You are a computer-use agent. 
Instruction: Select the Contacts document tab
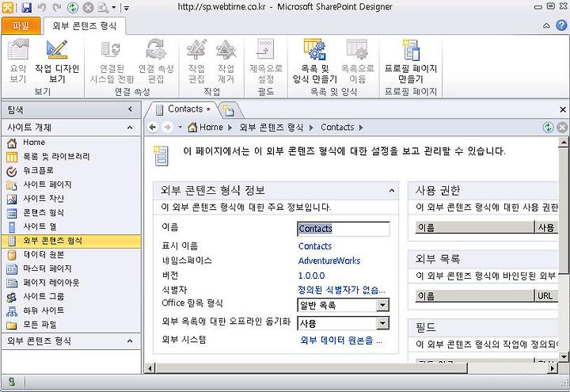coord(183,109)
